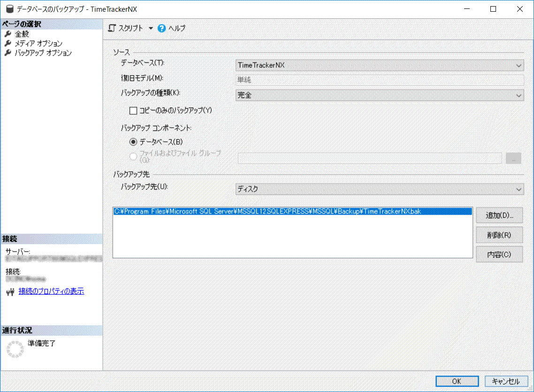This screenshot has width=534, height=392.
Task: Open バックアップの種類 combo box 完全
Action: pos(380,95)
